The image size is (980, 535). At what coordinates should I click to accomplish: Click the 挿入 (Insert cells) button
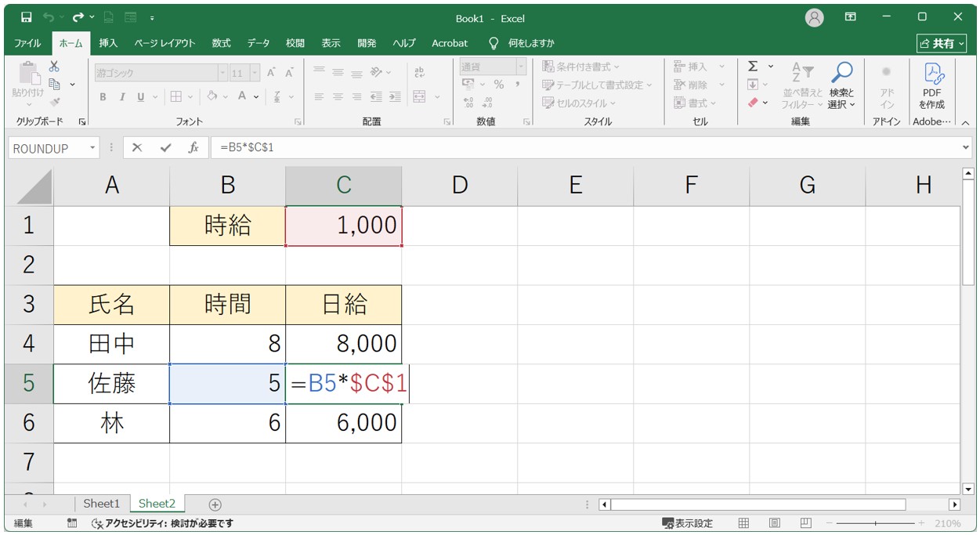click(699, 67)
